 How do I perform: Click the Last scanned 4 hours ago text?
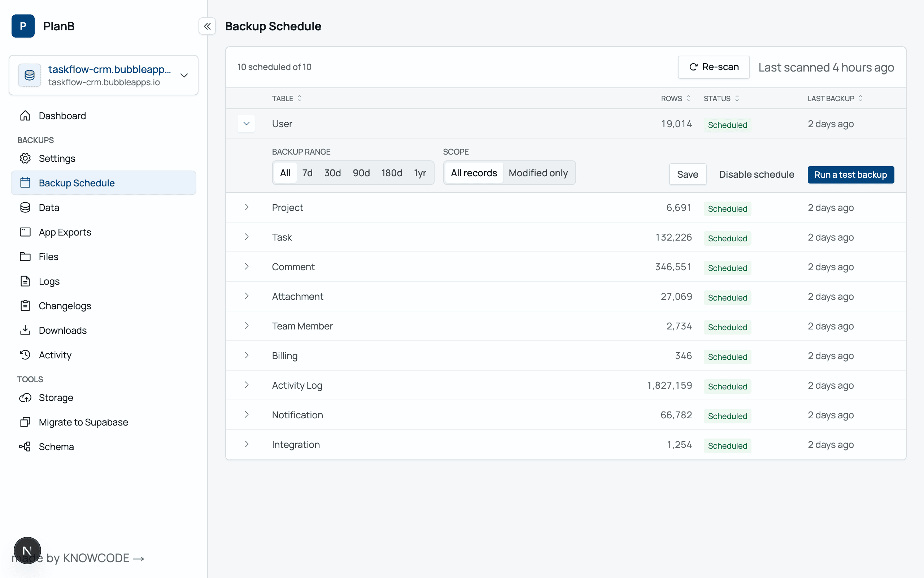tap(826, 67)
